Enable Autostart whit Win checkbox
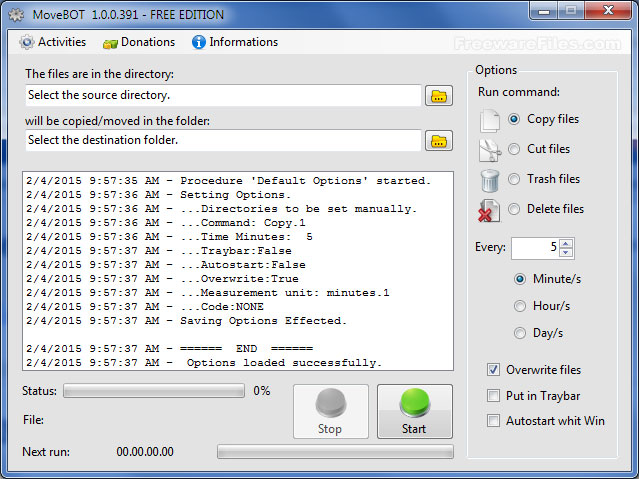Screen dimensions: 639x479 494,421
